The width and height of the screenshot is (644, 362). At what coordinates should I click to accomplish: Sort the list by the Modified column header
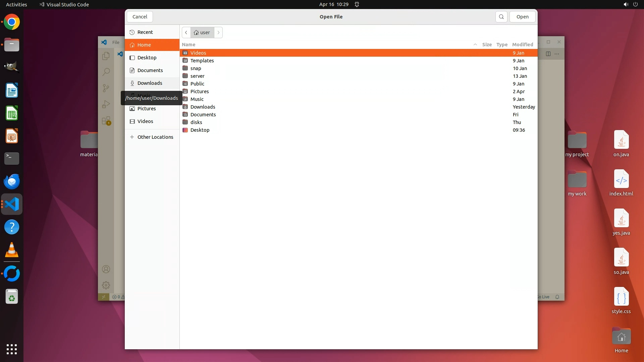(522, 45)
